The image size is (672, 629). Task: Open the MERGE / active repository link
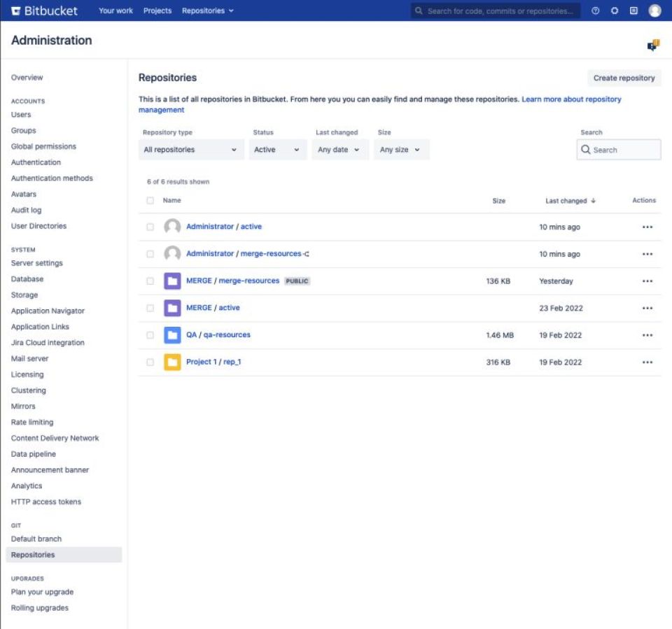pos(213,308)
